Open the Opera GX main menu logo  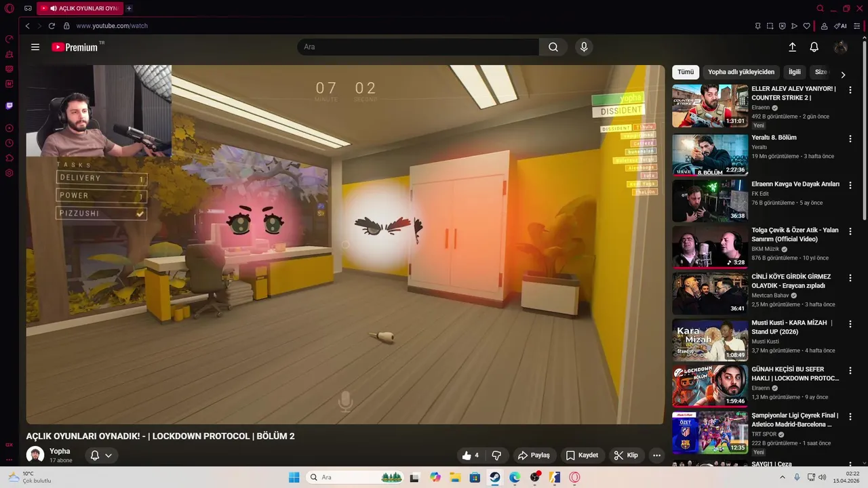(x=9, y=9)
